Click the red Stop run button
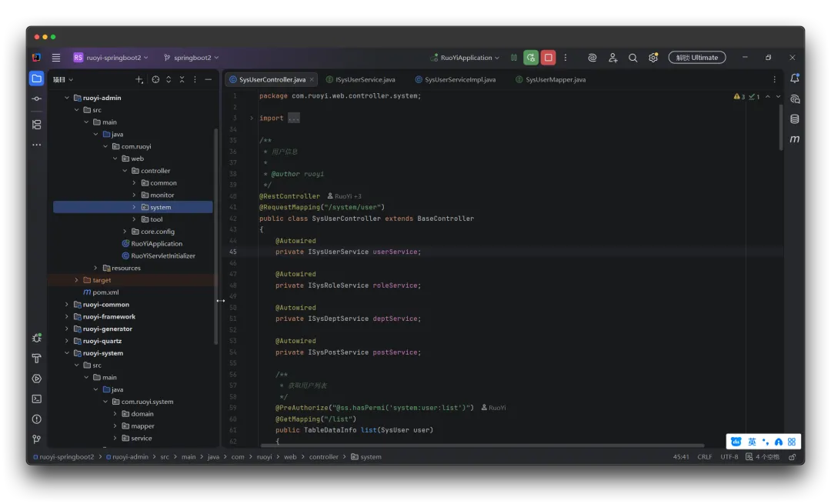This screenshot has width=831, height=504. (548, 58)
